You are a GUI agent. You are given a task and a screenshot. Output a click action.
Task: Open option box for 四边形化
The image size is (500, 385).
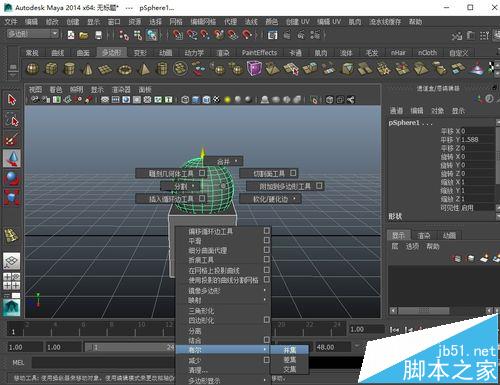pyautogui.click(x=267, y=320)
